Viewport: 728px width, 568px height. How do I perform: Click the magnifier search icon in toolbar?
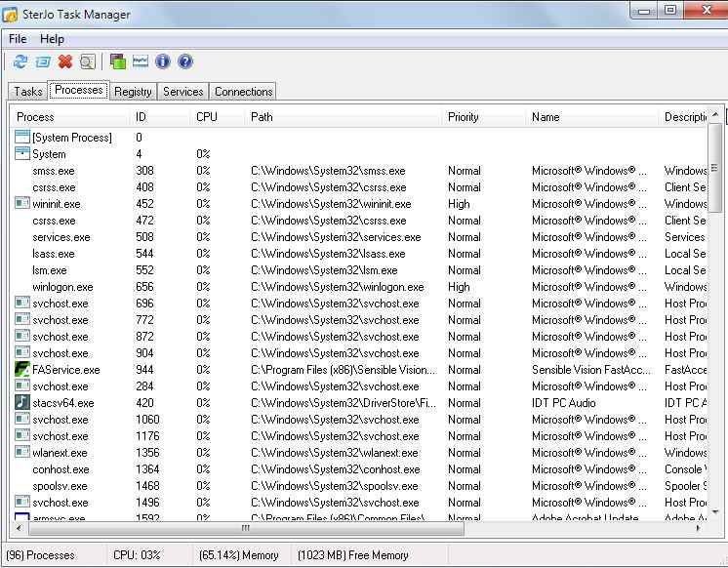point(88,62)
